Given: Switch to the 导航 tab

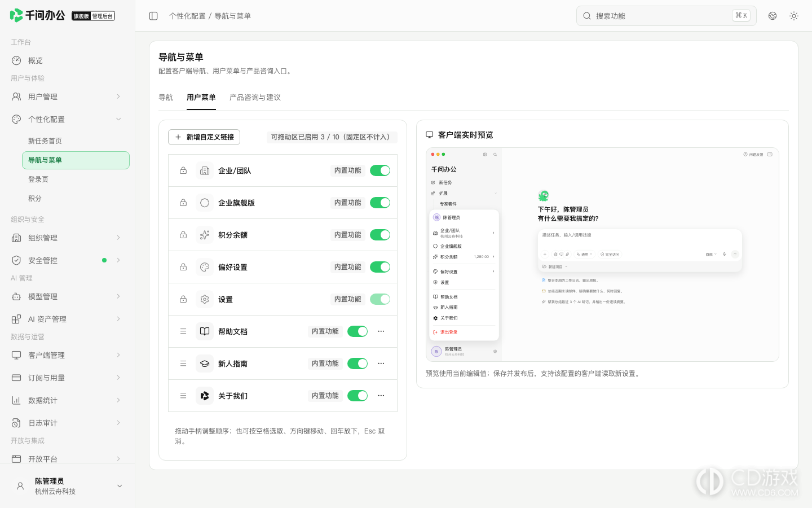Looking at the screenshot, I should (x=166, y=97).
